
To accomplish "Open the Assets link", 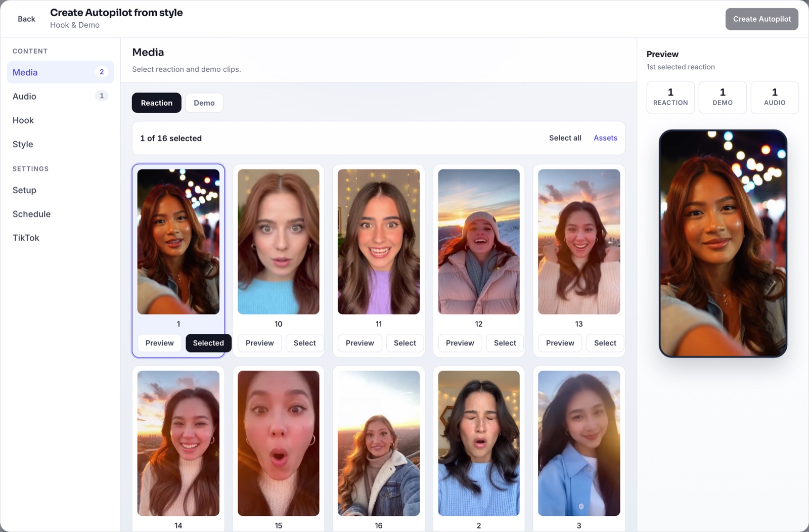I will pyautogui.click(x=605, y=138).
